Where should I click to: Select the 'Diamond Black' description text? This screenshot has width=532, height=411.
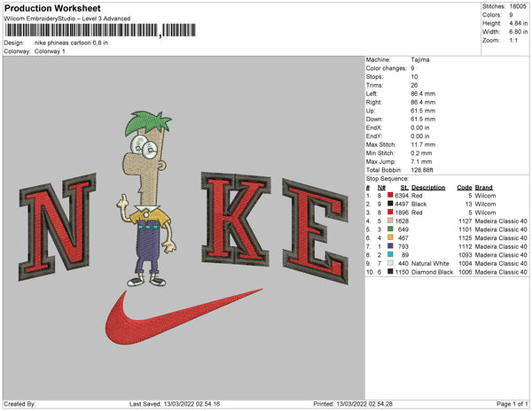pos(432,272)
